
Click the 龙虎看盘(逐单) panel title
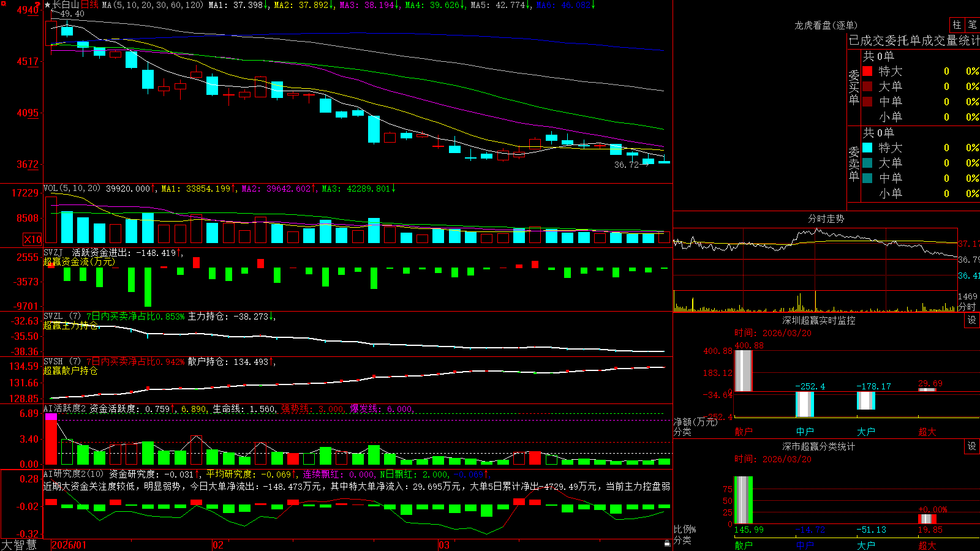[x=826, y=25]
